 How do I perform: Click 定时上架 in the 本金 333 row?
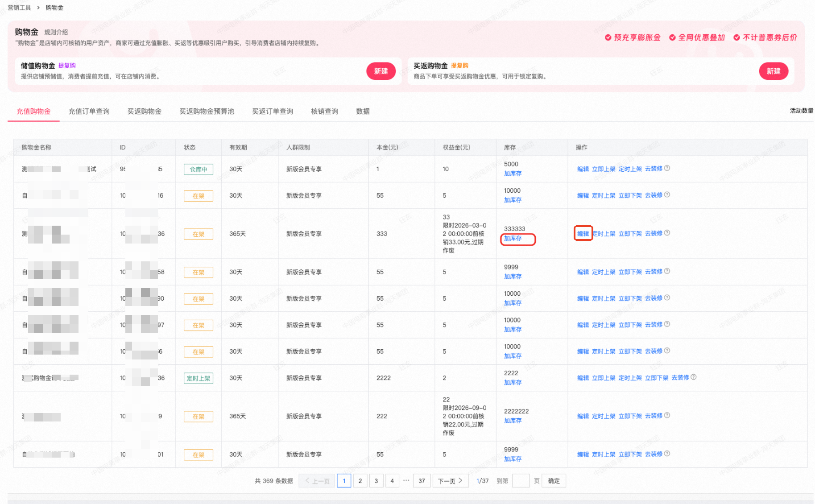[604, 234]
